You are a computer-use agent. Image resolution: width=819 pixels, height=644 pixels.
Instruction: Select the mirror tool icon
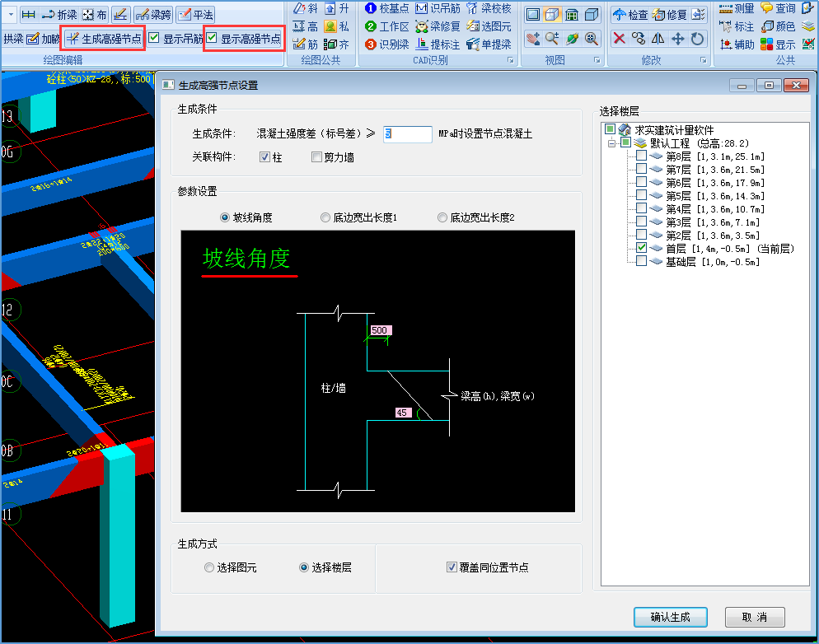658,39
